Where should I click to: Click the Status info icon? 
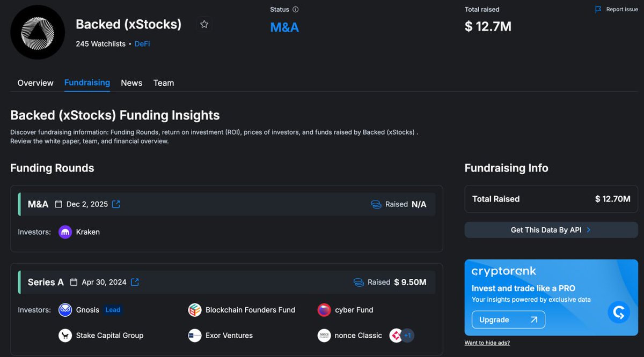click(296, 10)
